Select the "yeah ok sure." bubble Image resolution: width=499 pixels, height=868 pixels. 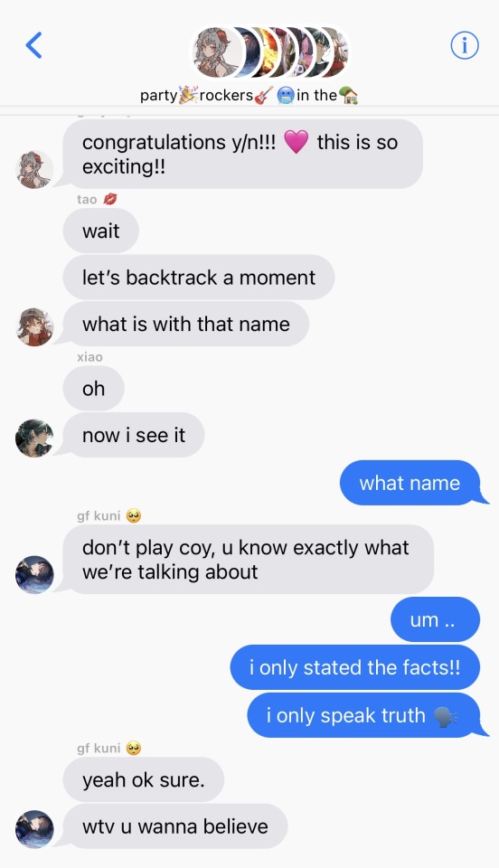[x=144, y=779]
